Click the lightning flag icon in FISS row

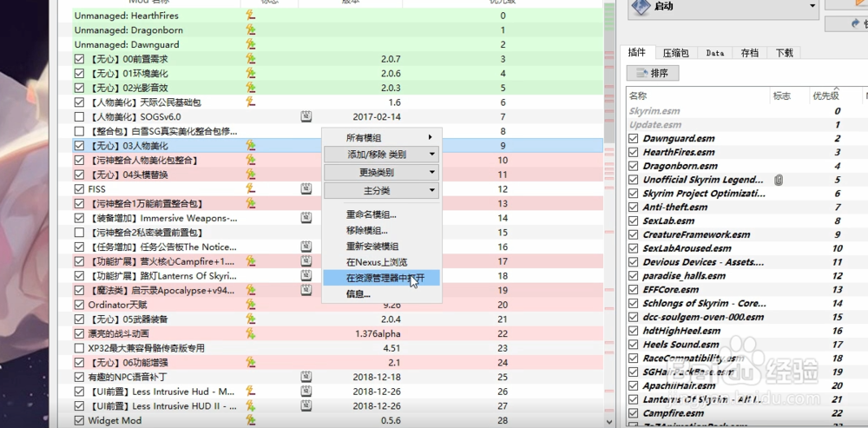[251, 188]
